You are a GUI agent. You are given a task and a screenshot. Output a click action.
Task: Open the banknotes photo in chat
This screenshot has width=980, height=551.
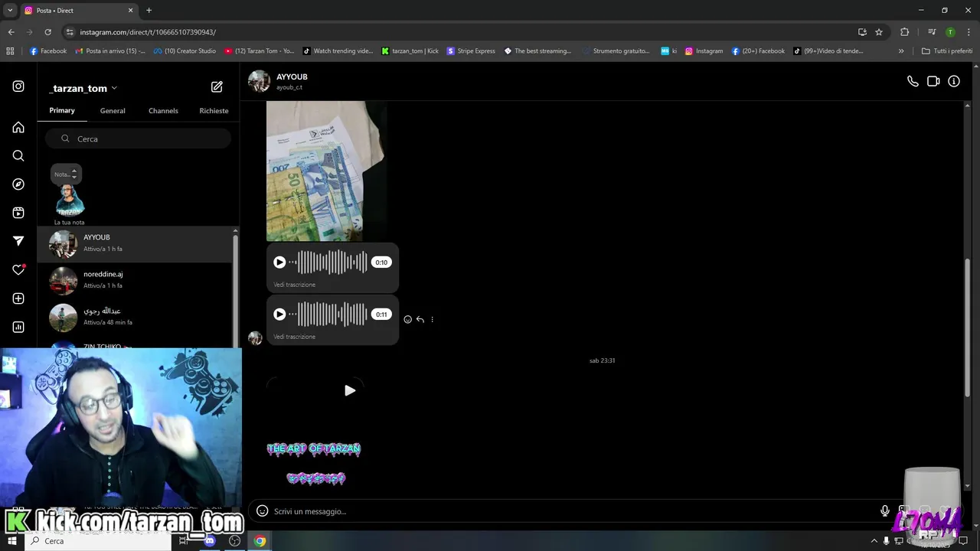[x=326, y=171]
